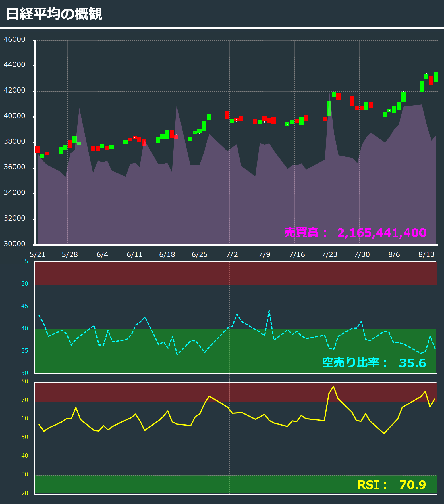Screen dimensions: 444x504
Task: Click the 6/25 date axis label
Action: tap(199, 254)
